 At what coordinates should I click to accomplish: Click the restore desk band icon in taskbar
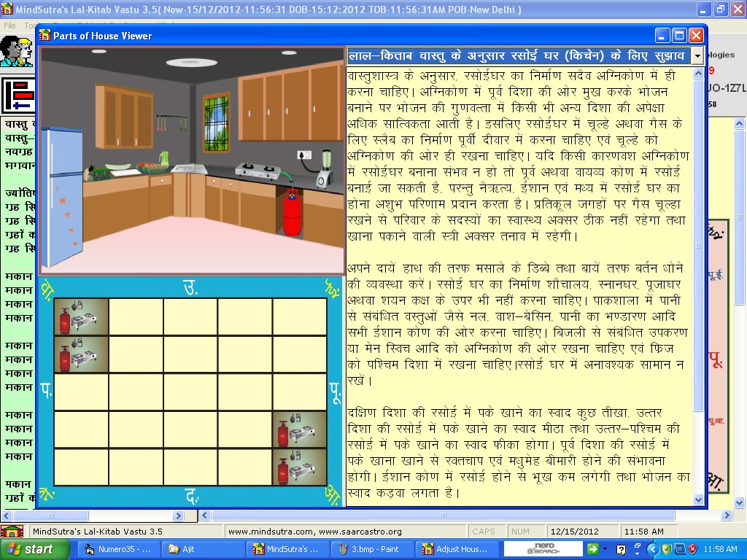coord(638,545)
